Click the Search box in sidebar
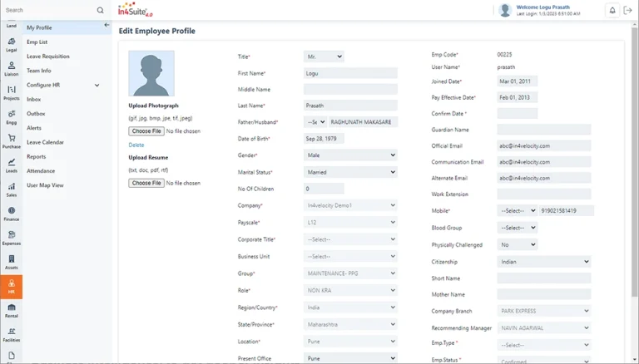 coord(49,10)
